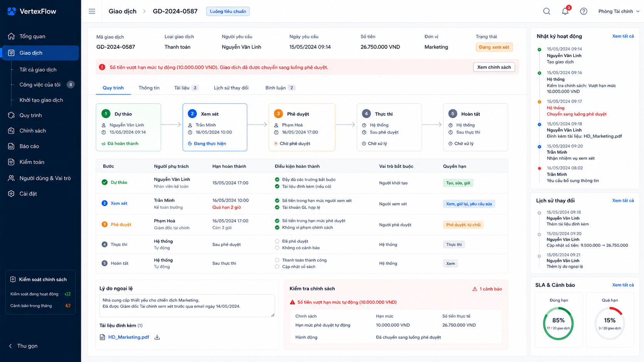Screen dimensions: 644x362
Task: Open the help question-mark icon
Action: coord(584,11)
